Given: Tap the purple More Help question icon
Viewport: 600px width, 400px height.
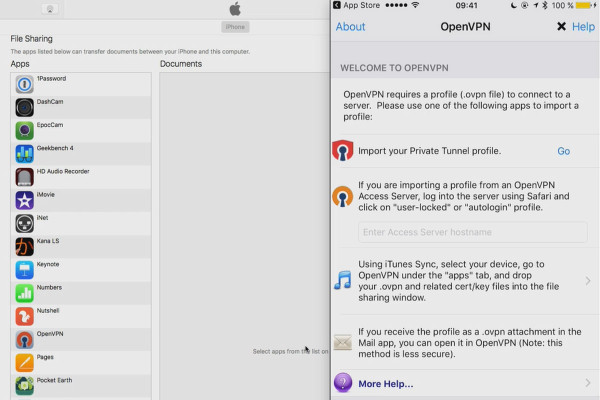Looking at the screenshot, I should (343, 383).
